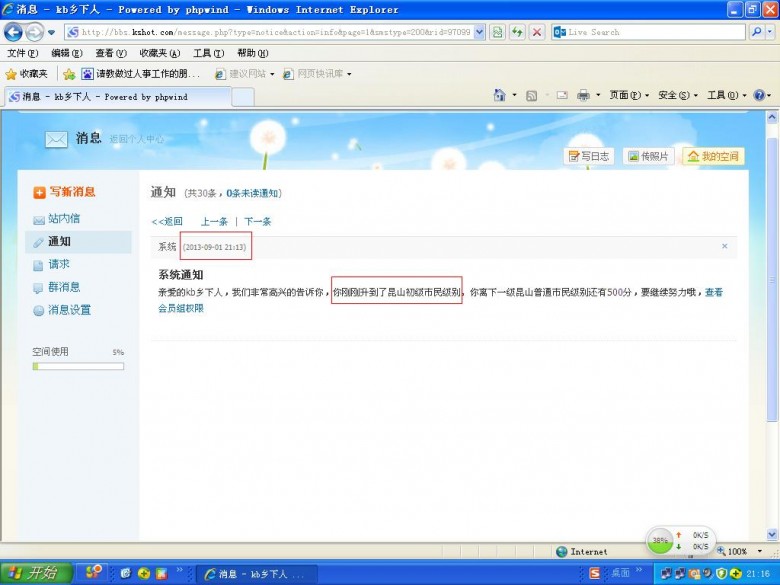Image resolution: width=780 pixels, height=585 pixels.
Task: Open the 工具(T) menu in menu bar
Action: pos(208,53)
